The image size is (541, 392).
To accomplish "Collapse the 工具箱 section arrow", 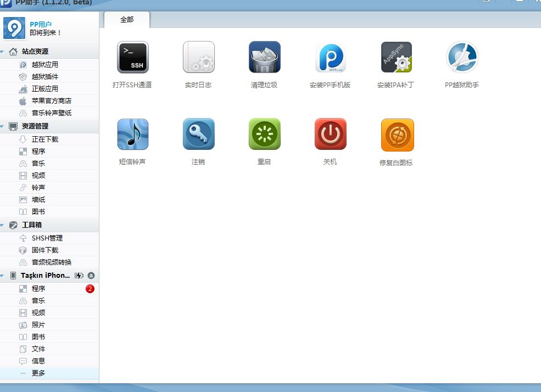I will point(2,225).
